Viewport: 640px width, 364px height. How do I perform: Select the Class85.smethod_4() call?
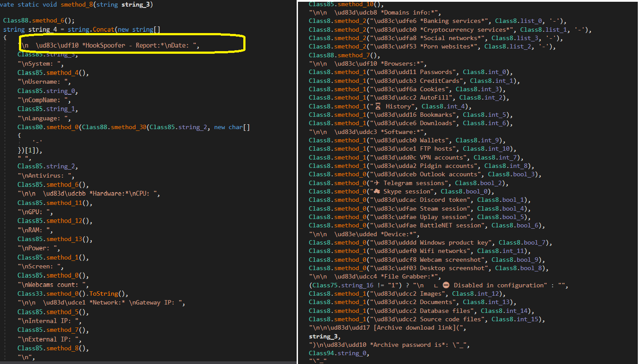(x=53, y=73)
